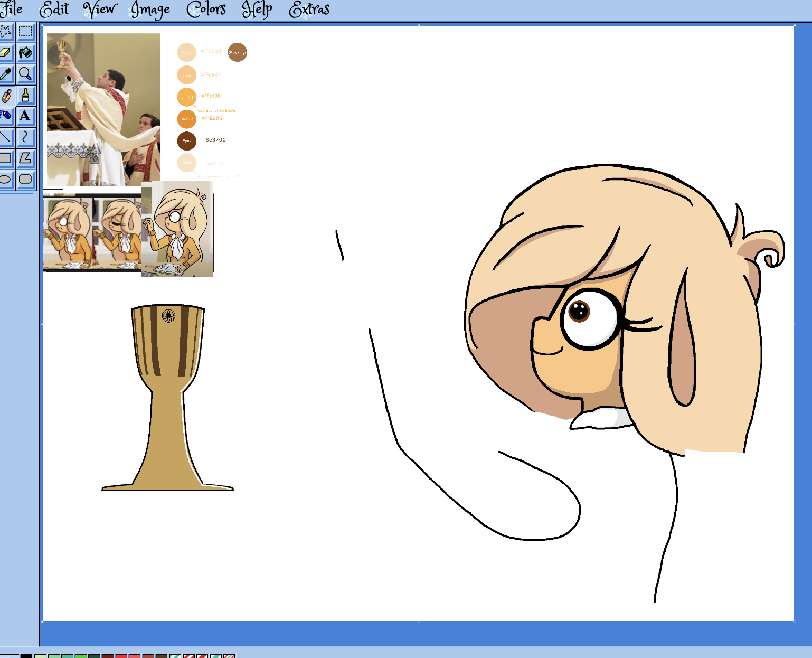Select the rectangular Select tool

tap(25, 32)
